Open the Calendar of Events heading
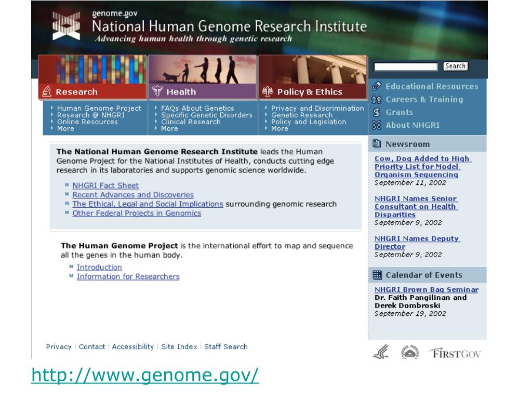The width and height of the screenshot is (532, 399). [x=424, y=275]
